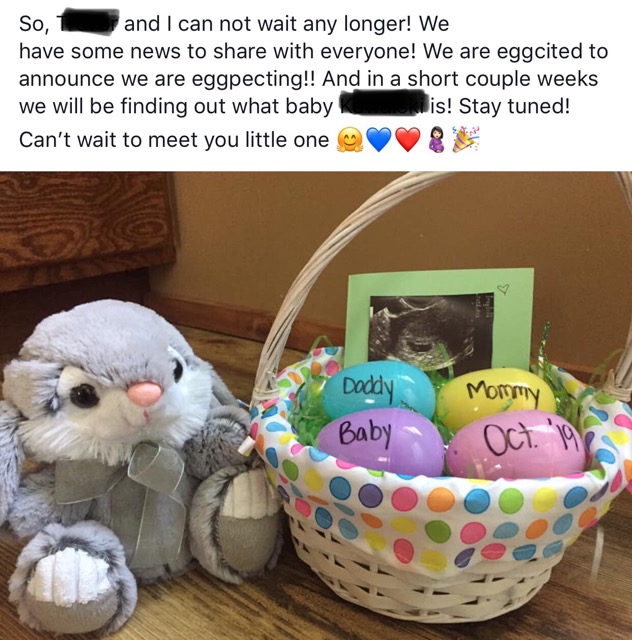The height and width of the screenshot is (640, 632).
Task: Click the red heart emoji
Action: pos(408,140)
